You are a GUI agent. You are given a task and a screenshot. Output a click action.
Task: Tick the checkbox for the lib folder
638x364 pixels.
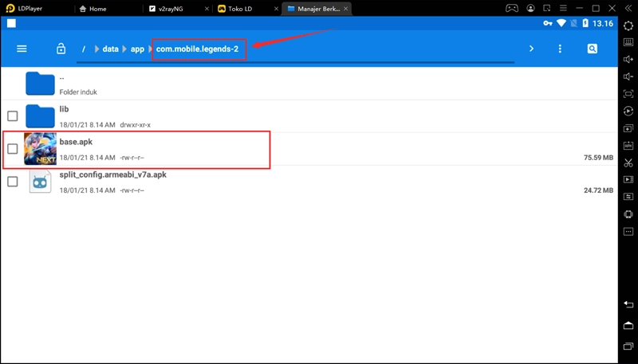[x=13, y=116]
